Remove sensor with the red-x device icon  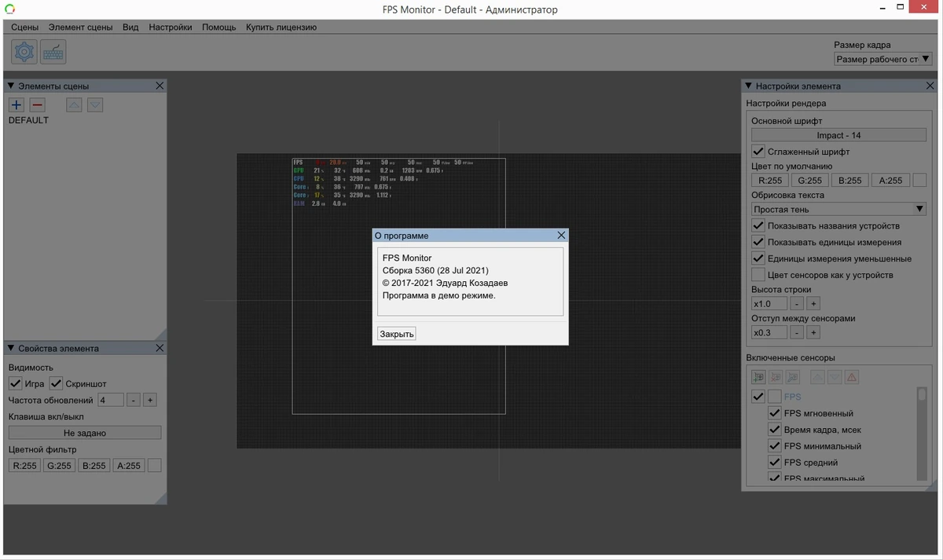coord(776,378)
